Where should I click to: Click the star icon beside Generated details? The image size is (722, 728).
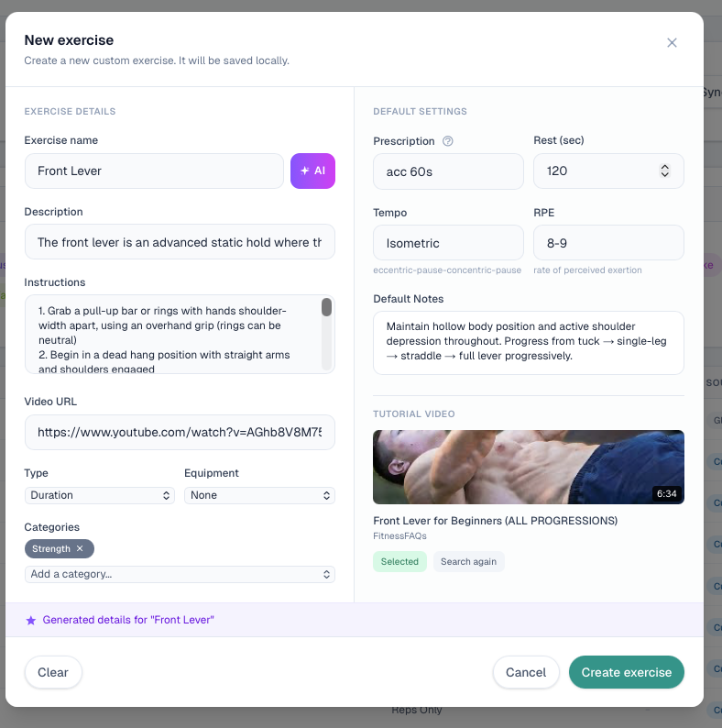coord(31,621)
